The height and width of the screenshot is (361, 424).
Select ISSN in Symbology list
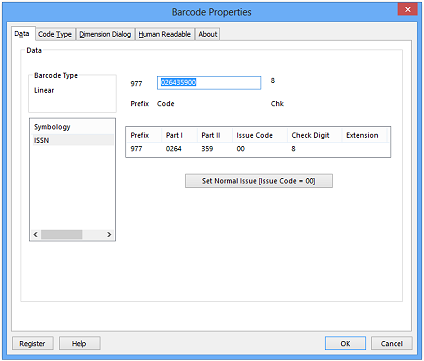(73, 140)
